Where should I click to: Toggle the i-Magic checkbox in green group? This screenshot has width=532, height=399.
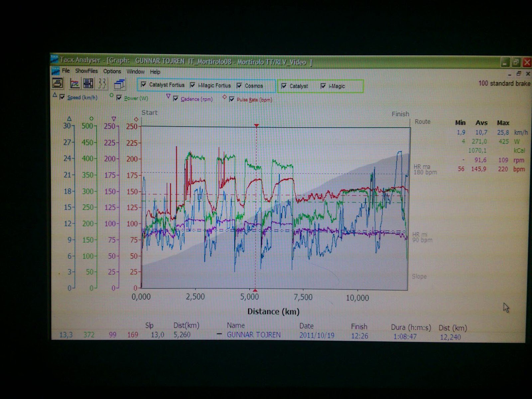pos(323,86)
